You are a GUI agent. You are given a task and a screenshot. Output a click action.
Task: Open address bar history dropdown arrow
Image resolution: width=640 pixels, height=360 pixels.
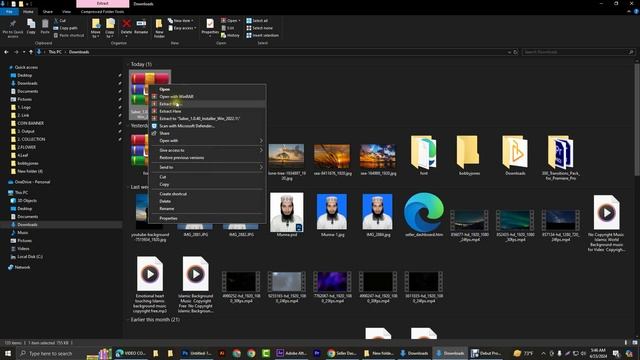coord(509,52)
